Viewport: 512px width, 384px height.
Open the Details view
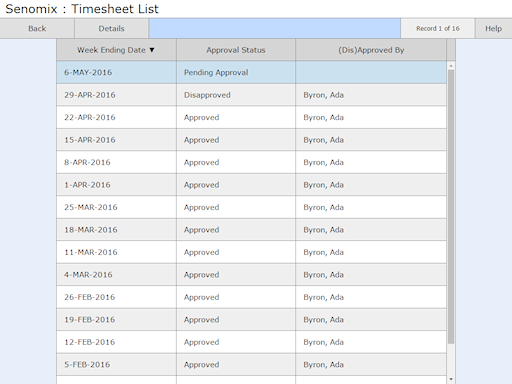pos(111,29)
